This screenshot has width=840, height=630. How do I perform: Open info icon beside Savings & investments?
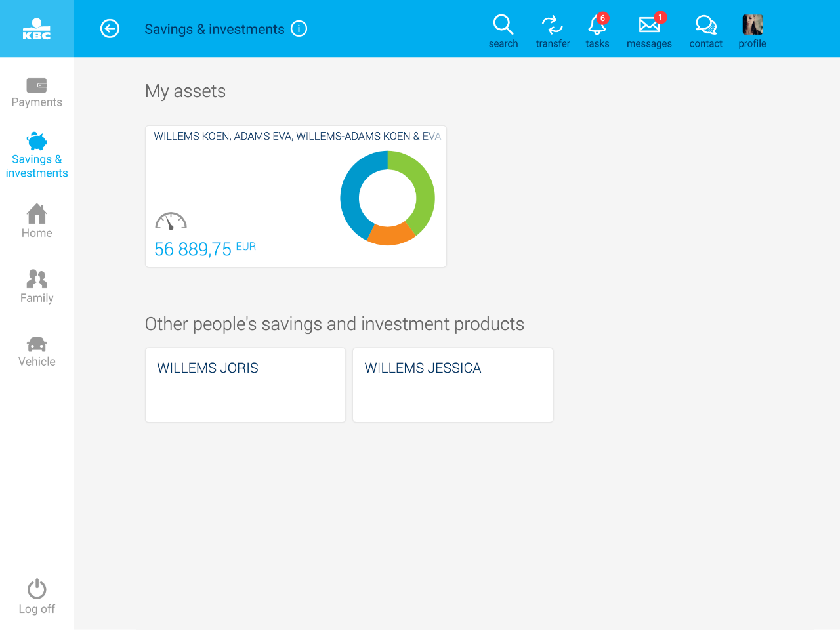pos(299,29)
